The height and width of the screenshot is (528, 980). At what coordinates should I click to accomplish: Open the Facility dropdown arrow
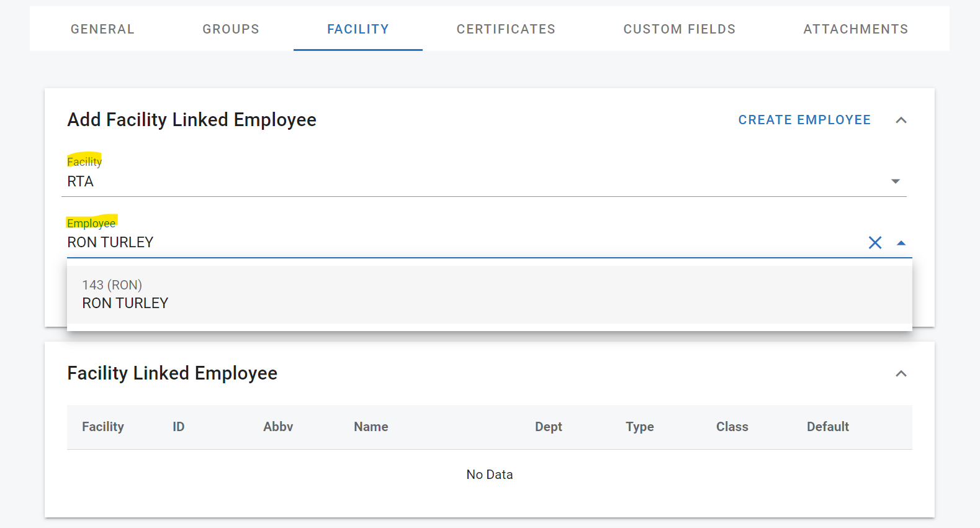pos(895,181)
